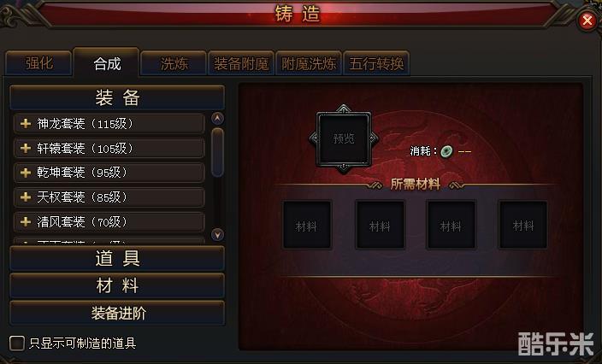Click the scroll up arrow icon

coord(218,118)
